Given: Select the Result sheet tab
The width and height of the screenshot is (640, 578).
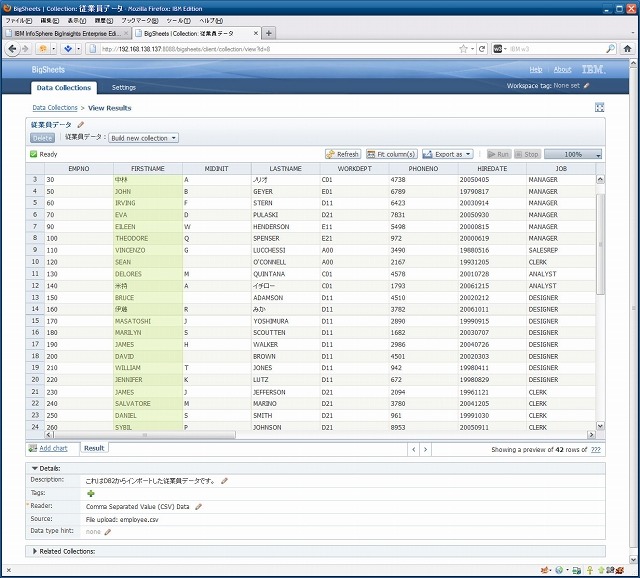Looking at the screenshot, I should click(94, 448).
